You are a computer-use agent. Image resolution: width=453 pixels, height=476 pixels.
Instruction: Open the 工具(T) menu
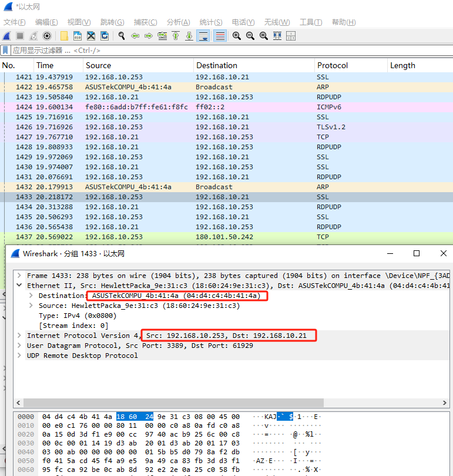[x=311, y=22]
